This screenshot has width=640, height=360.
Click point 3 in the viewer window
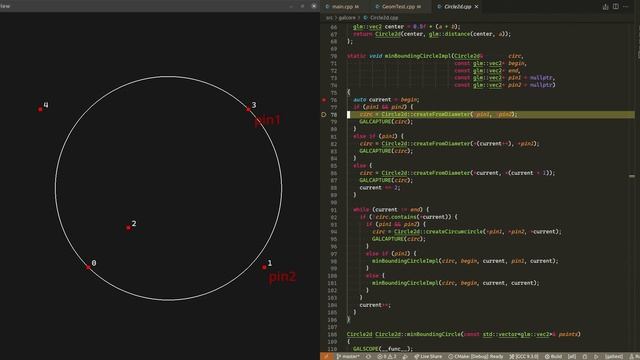tap(248, 109)
